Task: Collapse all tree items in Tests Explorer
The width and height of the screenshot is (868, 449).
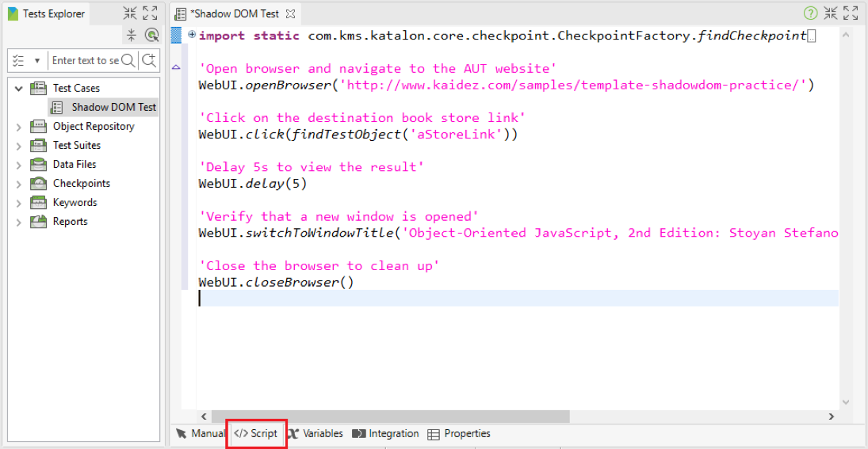Action: pos(132,36)
